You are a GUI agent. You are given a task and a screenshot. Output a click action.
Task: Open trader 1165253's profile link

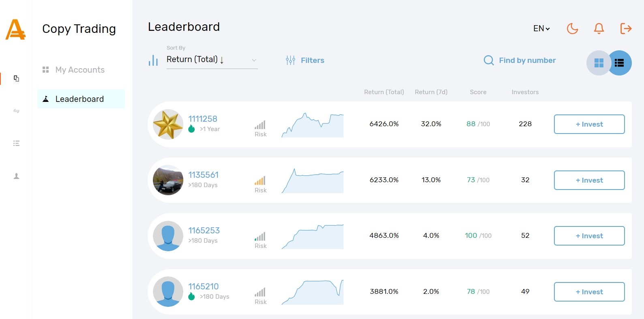204,230
